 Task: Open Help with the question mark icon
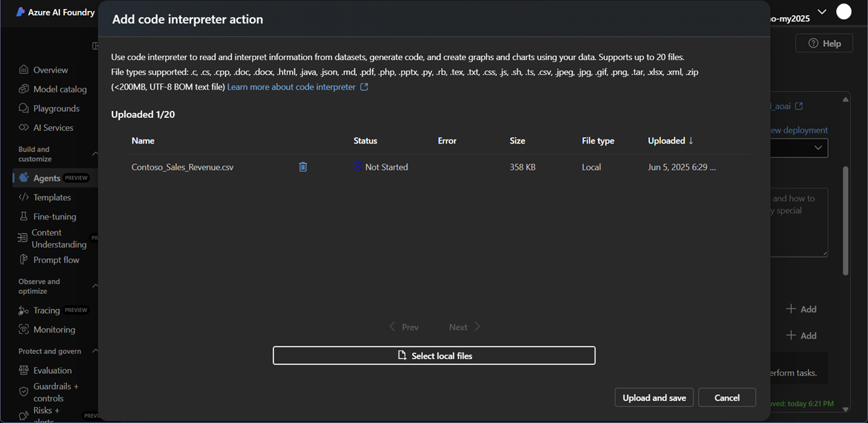coord(824,43)
